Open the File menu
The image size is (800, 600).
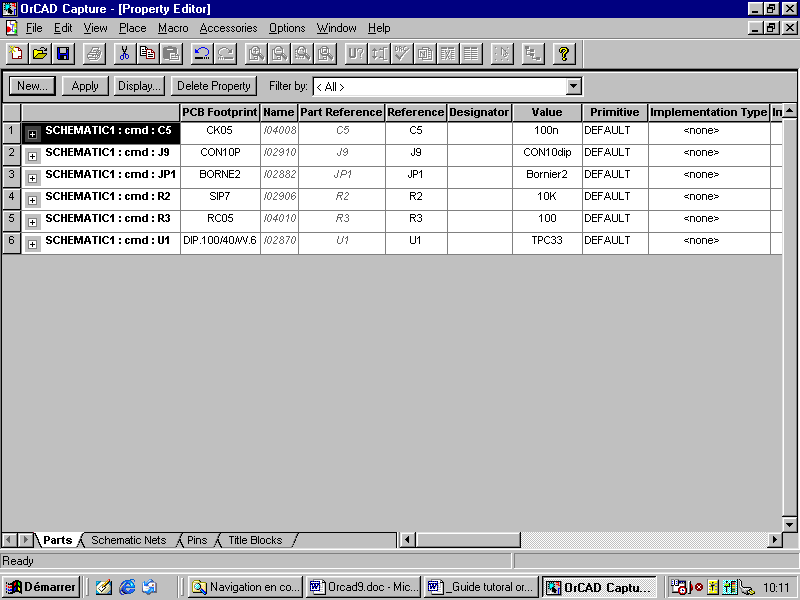34,28
